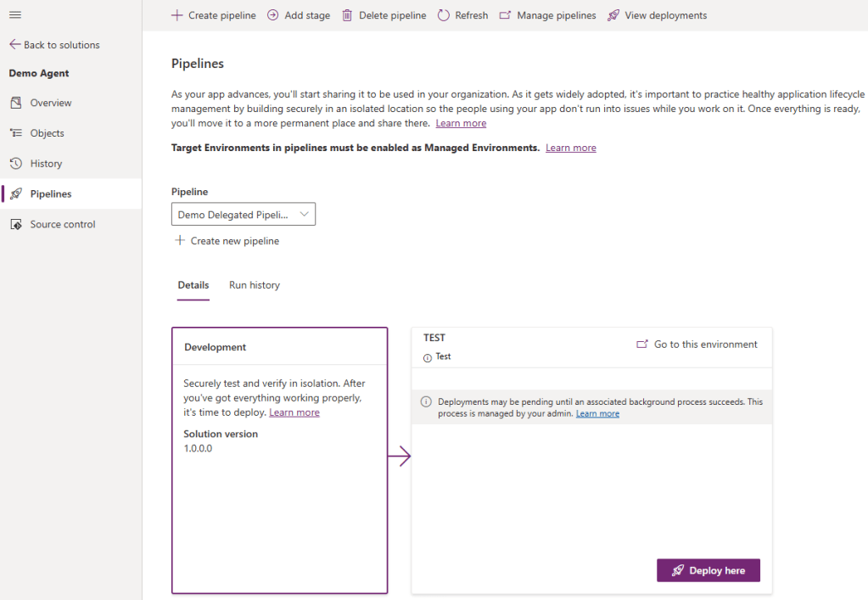The width and height of the screenshot is (868, 600).
Task: Click the Manage pipelines icon
Action: tap(506, 15)
